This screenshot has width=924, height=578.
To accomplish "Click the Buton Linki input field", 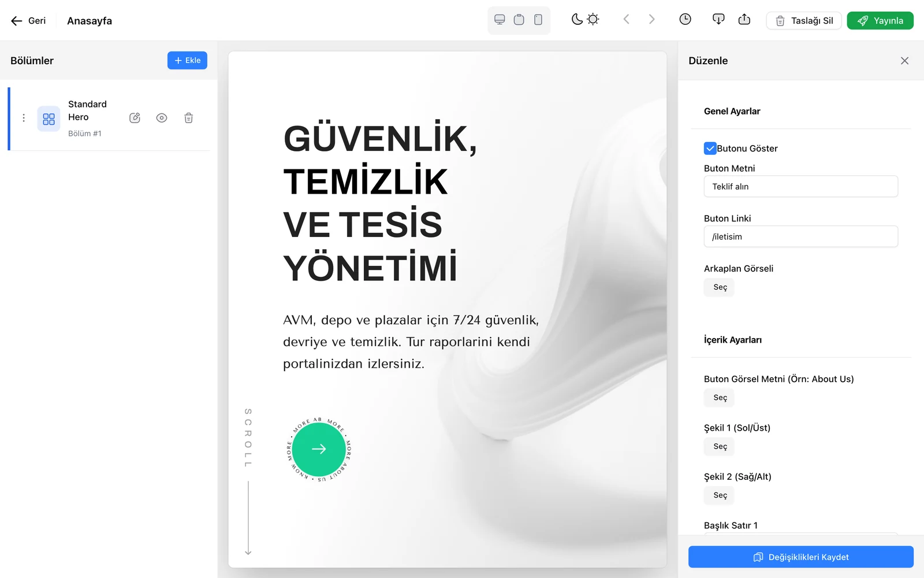I will 801,236.
